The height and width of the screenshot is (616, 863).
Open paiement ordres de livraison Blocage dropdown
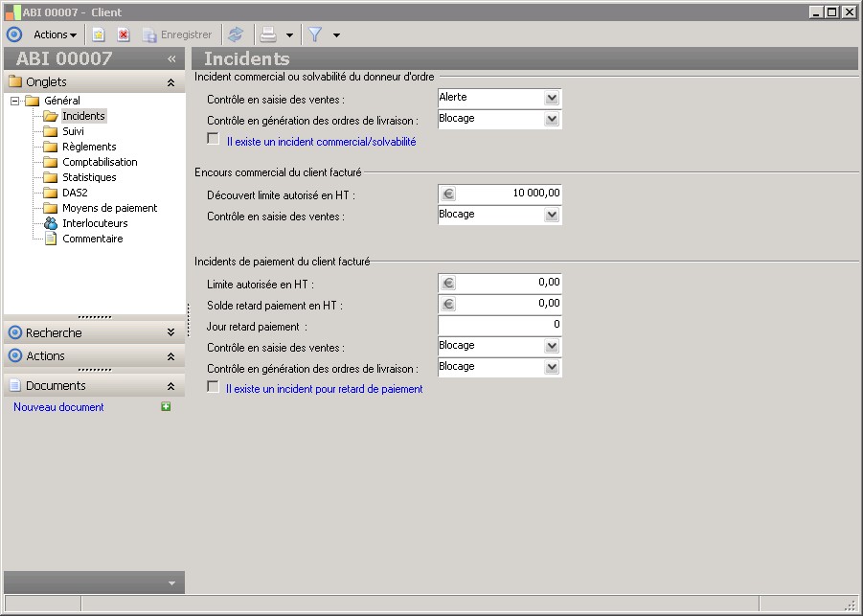pos(552,367)
